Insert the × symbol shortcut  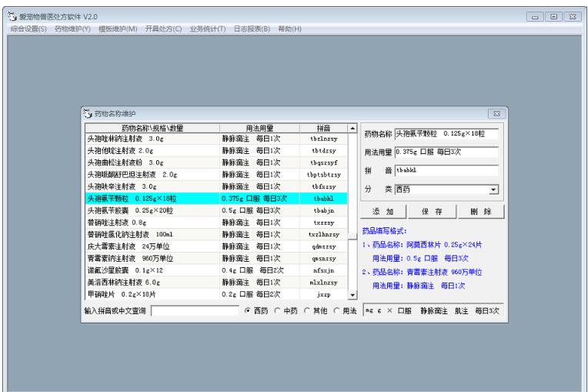(x=390, y=310)
